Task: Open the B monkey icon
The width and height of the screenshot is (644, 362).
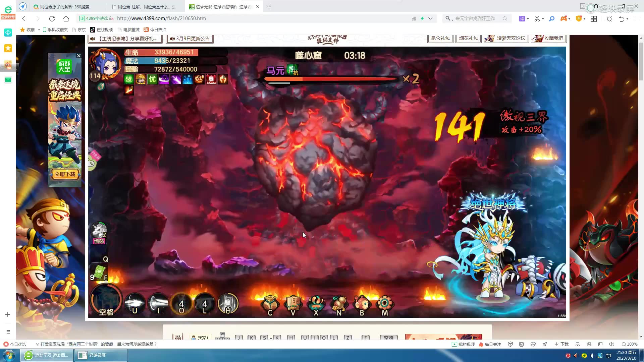Action: coord(362,305)
